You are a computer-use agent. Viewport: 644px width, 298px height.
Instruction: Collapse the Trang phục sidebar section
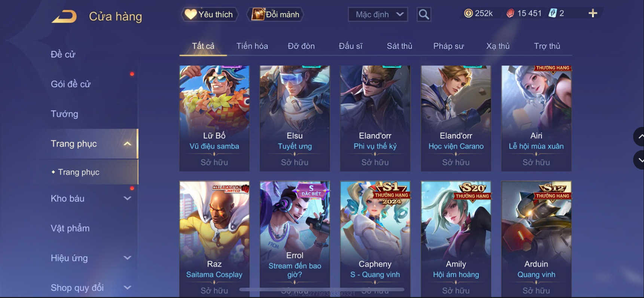127,144
